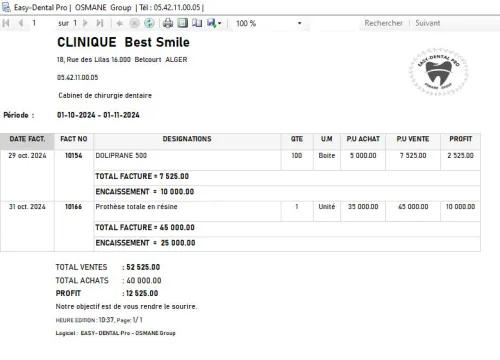Refresh the report
The width and height of the screenshot is (500, 360).
click(x=149, y=23)
